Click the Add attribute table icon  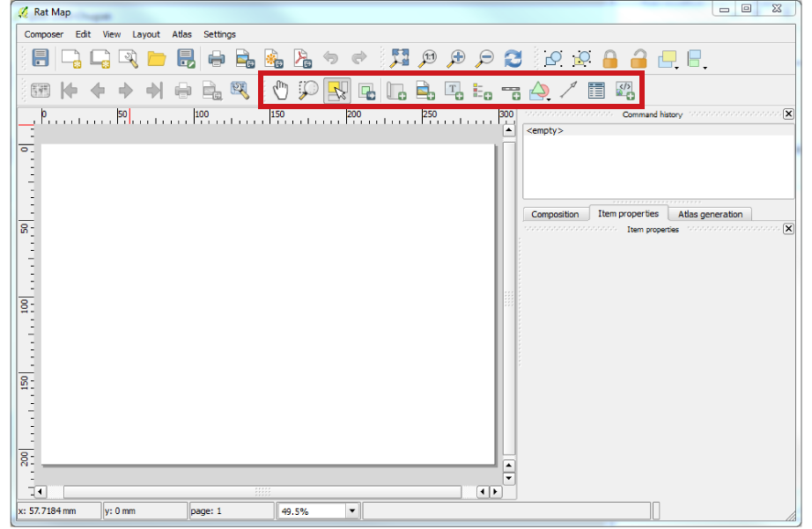tap(596, 90)
